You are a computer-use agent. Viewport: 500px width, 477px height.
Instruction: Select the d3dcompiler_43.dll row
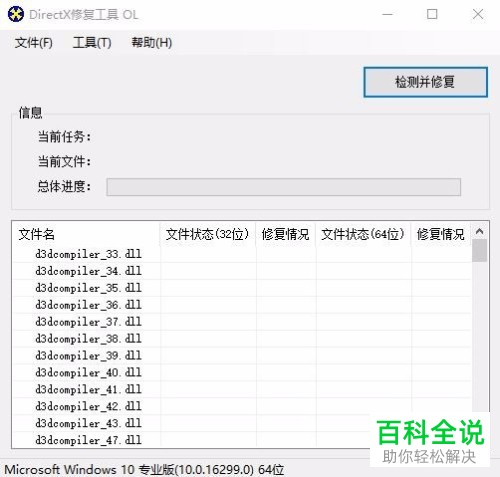pyautogui.click(x=242, y=424)
